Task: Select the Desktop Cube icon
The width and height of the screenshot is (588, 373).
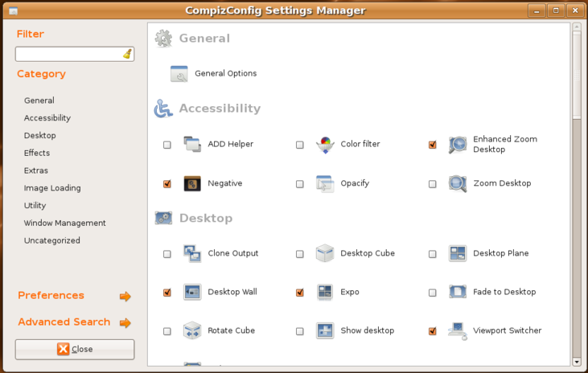Action: (325, 253)
